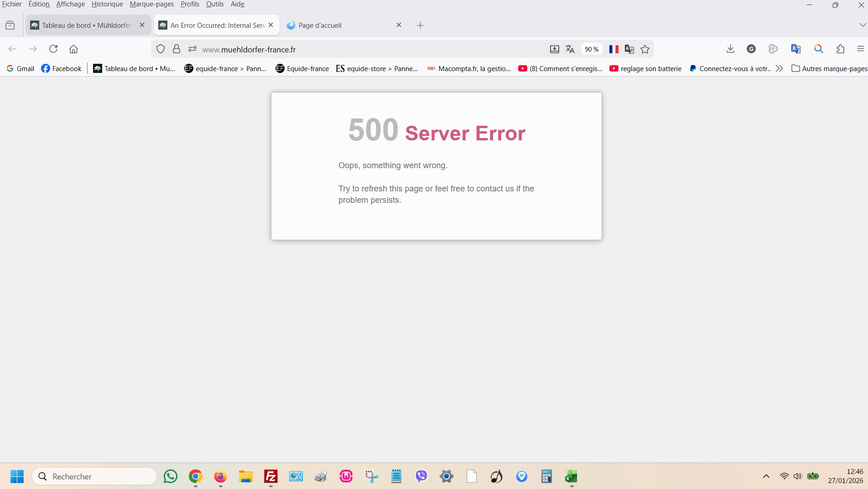Viewport: 868px width, 489px height.
Task: Open tracking protection shield icon
Action: point(161,49)
